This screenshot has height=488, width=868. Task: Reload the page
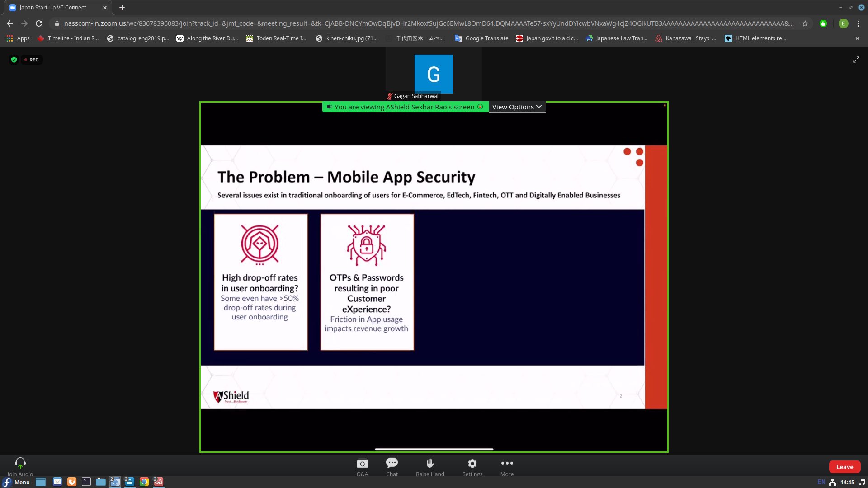(x=39, y=23)
